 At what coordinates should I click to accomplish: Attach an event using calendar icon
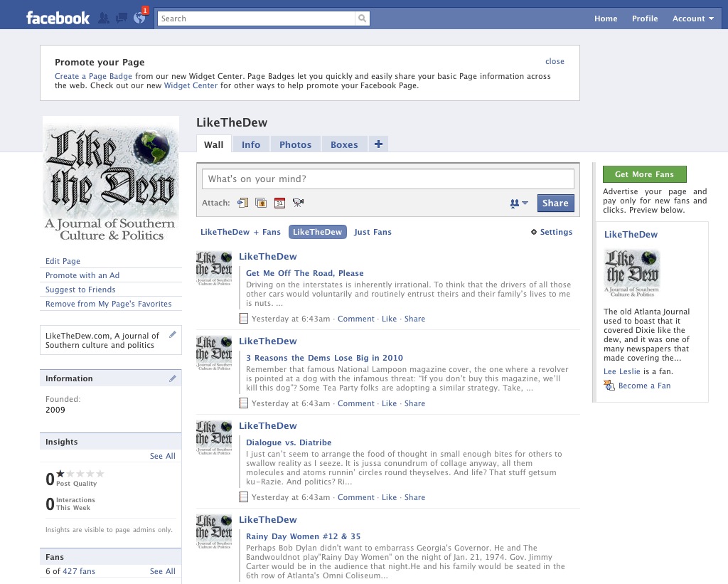(279, 203)
